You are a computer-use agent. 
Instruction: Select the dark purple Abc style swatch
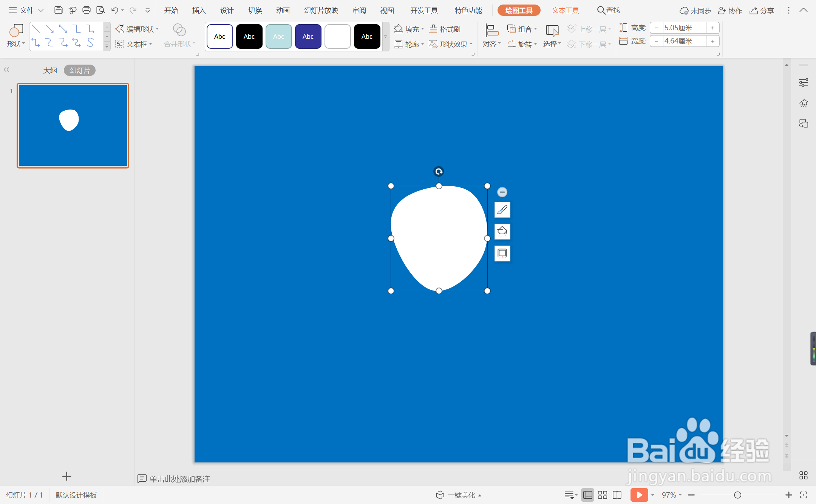coord(308,37)
